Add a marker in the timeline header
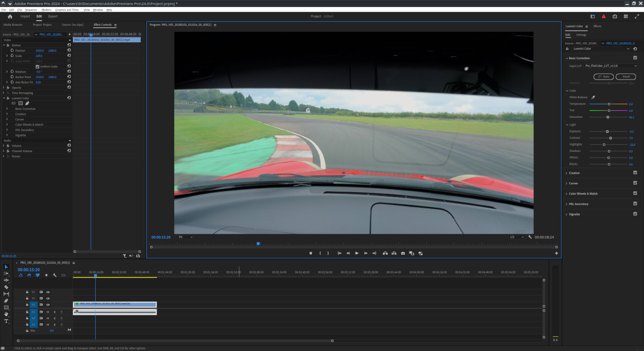The width and height of the screenshot is (644, 351). [46, 275]
